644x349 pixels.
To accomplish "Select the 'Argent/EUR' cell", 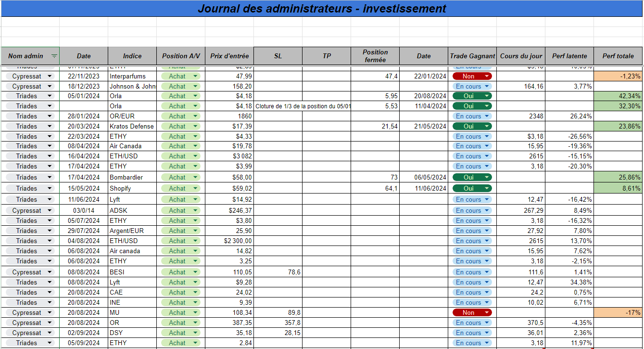I will pyautogui.click(x=132, y=231).
